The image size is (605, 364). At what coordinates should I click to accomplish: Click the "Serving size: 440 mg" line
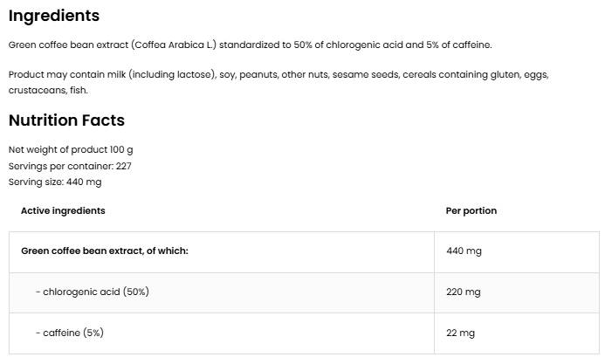[55, 182]
